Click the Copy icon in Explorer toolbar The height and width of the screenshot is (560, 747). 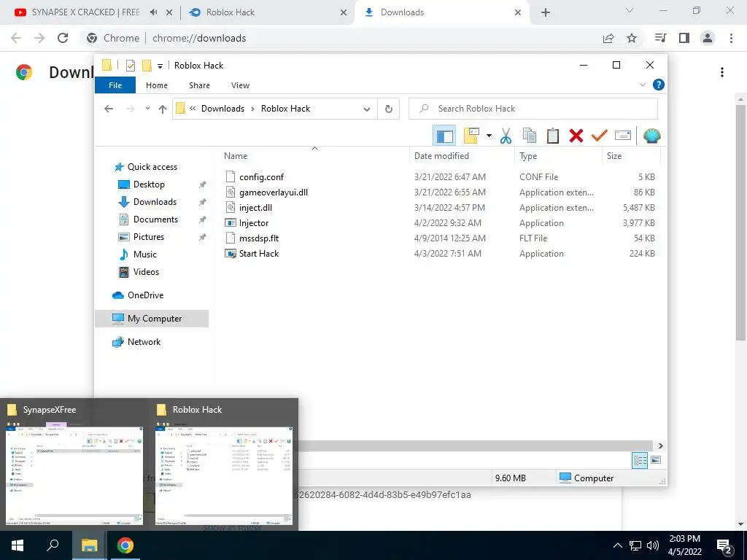click(530, 136)
